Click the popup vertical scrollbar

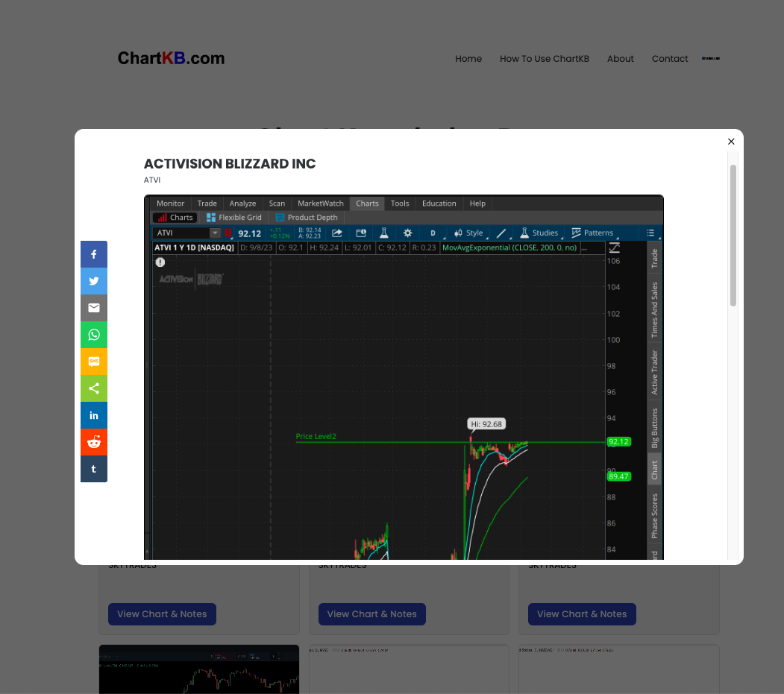point(733,236)
